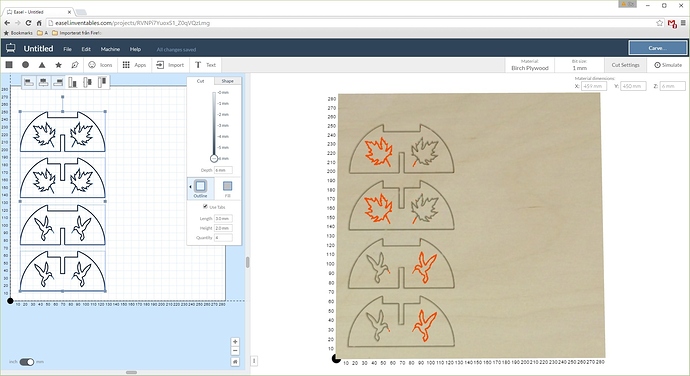
Task: Edit the tab Length field
Action: [223, 218]
